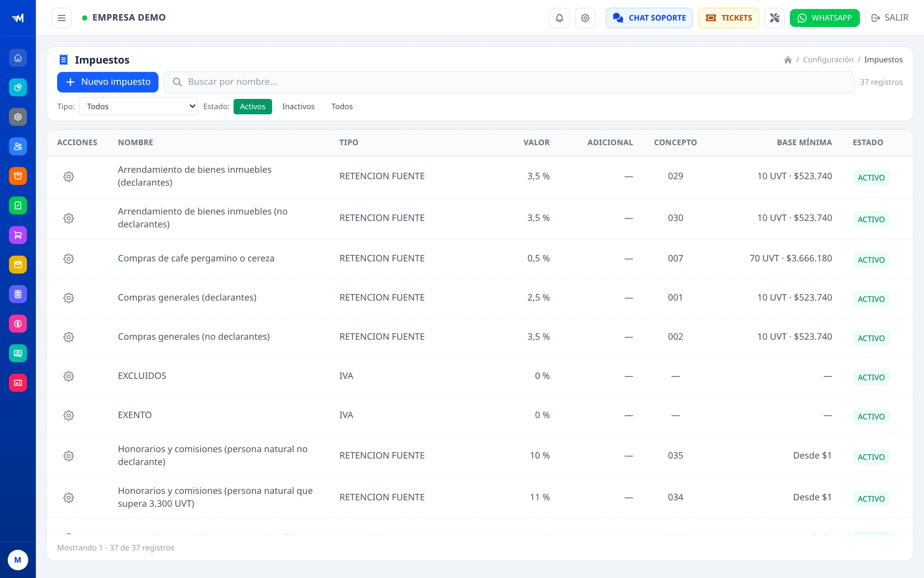The image size is (924, 578).
Task: Open the WhatsApp button
Action: 825,18
